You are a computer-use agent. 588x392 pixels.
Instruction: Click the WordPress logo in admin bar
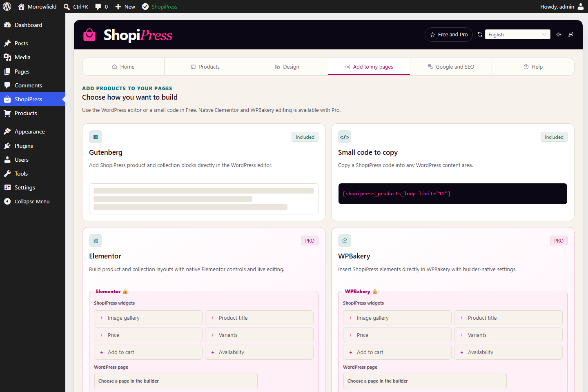point(7,7)
